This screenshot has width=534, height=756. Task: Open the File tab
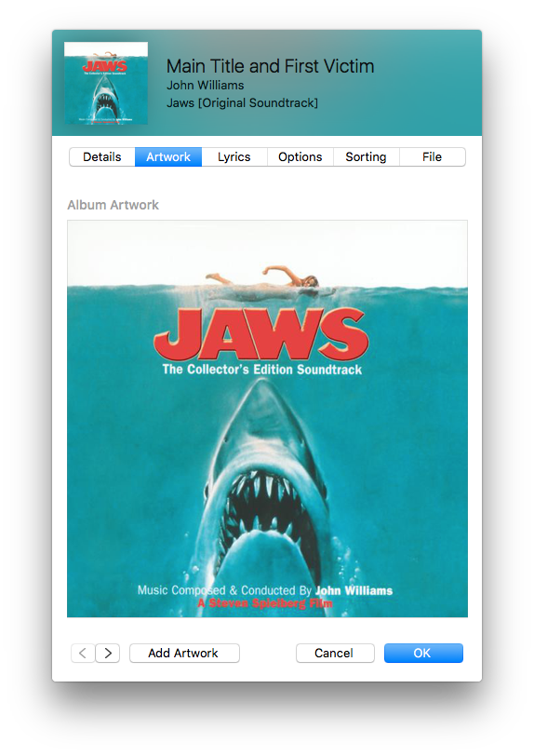point(433,156)
